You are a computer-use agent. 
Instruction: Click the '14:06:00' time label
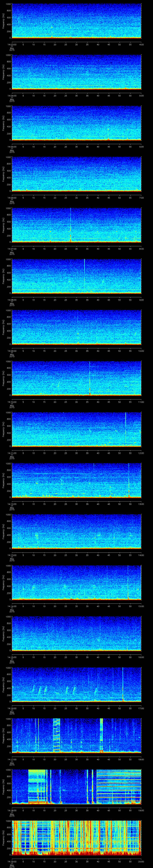point(12,198)
